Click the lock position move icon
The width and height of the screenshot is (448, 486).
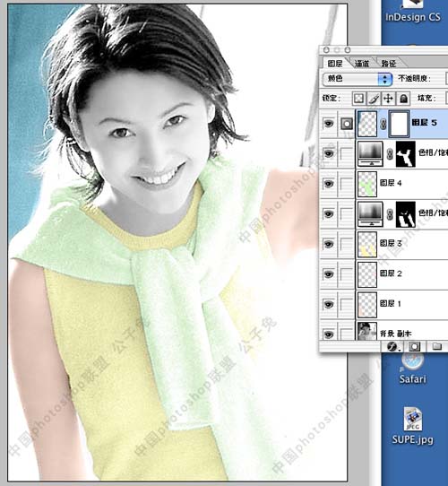tap(388, 99)
